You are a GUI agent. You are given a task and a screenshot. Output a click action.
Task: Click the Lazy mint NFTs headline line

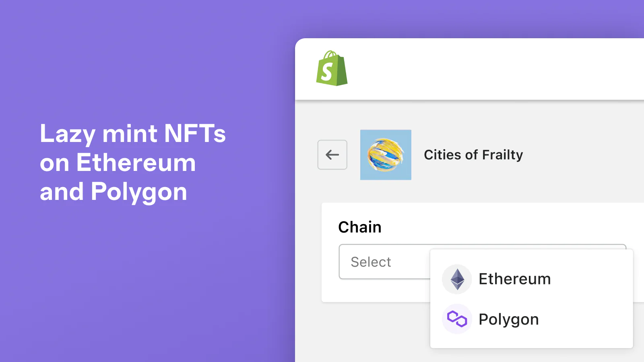point(133,134)
